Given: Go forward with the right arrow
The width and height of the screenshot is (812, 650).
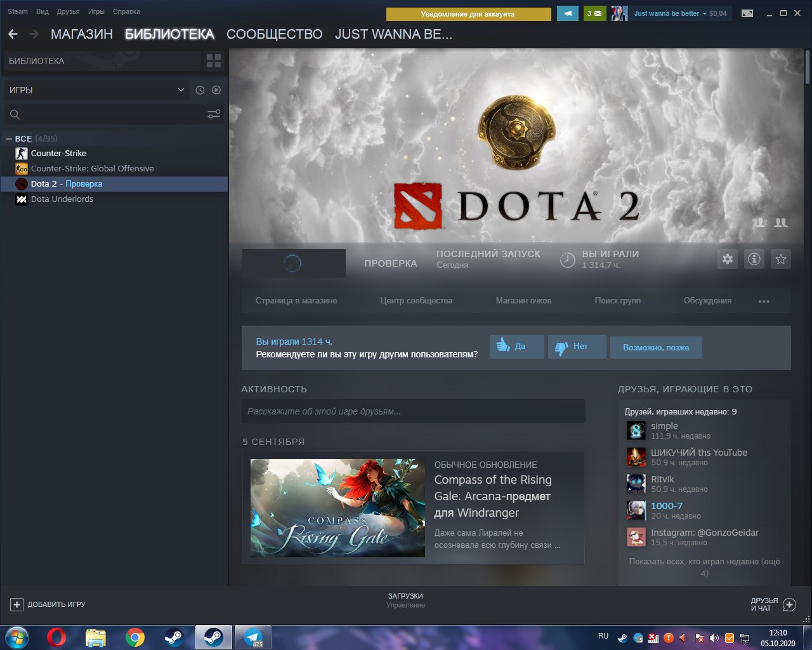Looking at the screenshot, I should (34, 34).
